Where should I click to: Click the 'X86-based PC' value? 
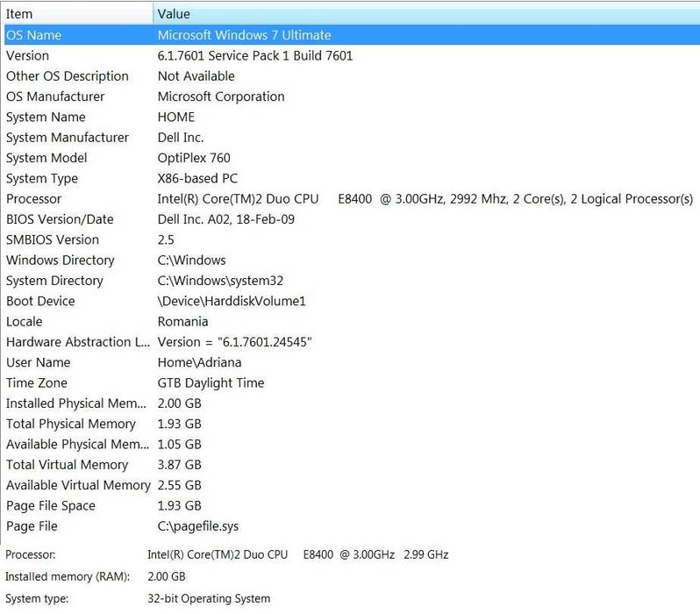coord(197,178)
